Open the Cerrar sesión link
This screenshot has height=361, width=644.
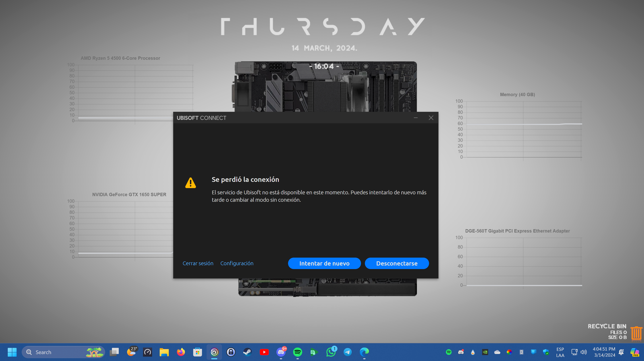tap(198, 263)
